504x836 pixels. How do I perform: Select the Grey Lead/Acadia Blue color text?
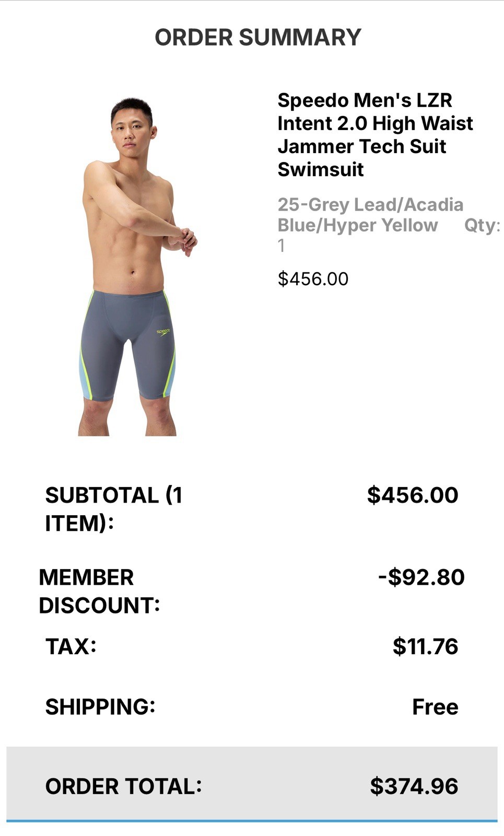(x=370, y=215)
